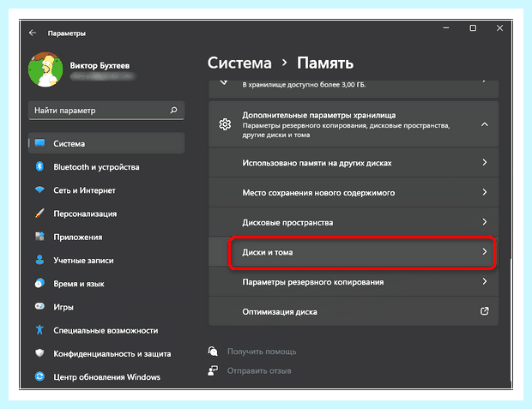This screenshot has width=532, height=409.
Task: Click the Приложения icon in sidebar
Action: (x=39, y=237)
